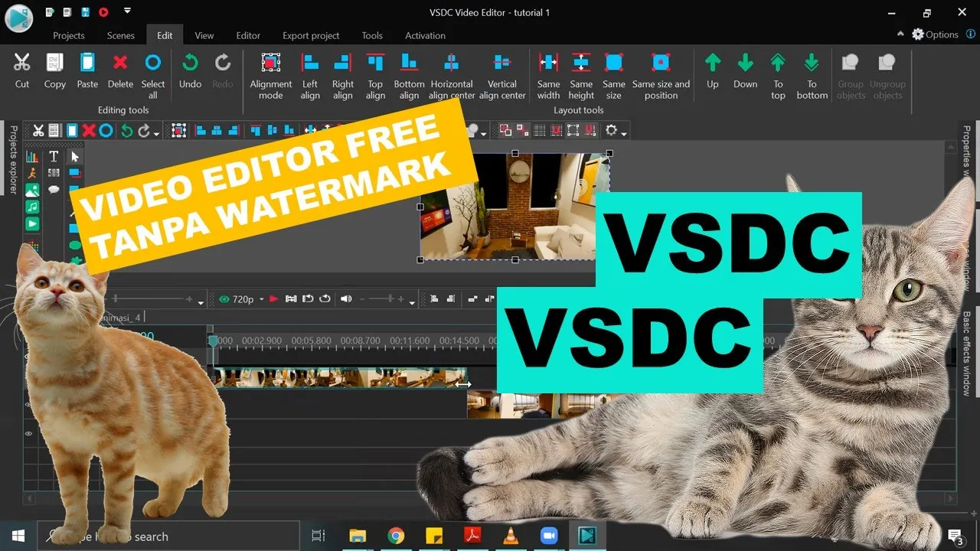Apply Left align to objects
Viewport: 980px width, 551px height.
(x=310, y=75)
